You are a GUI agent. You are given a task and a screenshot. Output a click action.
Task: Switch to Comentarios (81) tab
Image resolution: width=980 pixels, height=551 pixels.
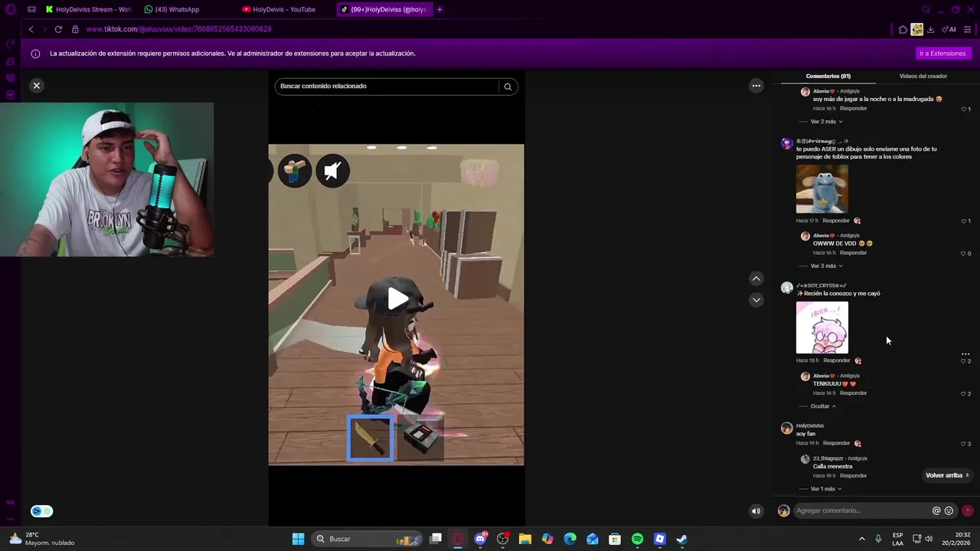[x=828, y=76]
